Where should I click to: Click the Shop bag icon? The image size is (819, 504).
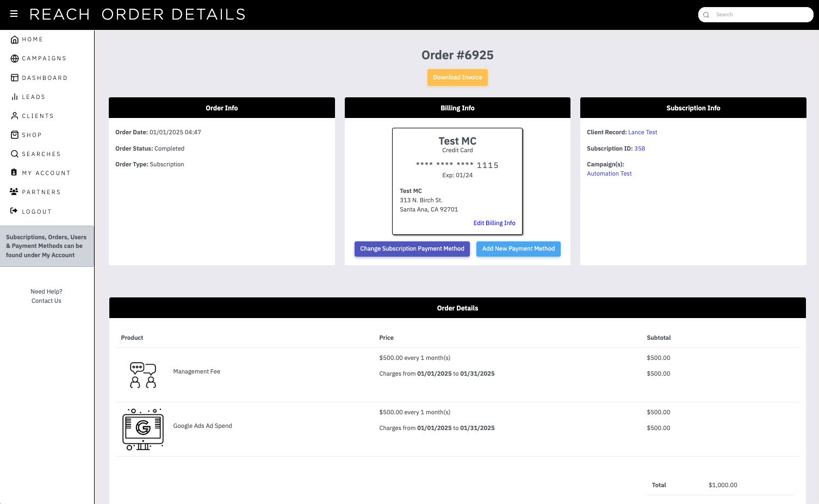[15, 135]
